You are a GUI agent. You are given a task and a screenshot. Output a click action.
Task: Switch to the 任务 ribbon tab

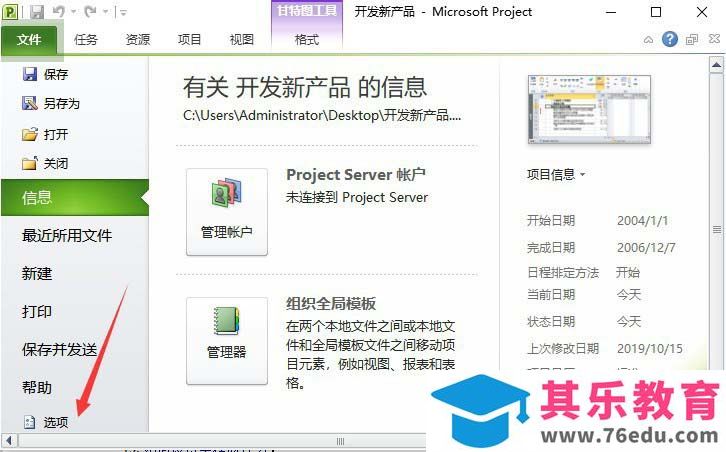(x=86, y=40)
